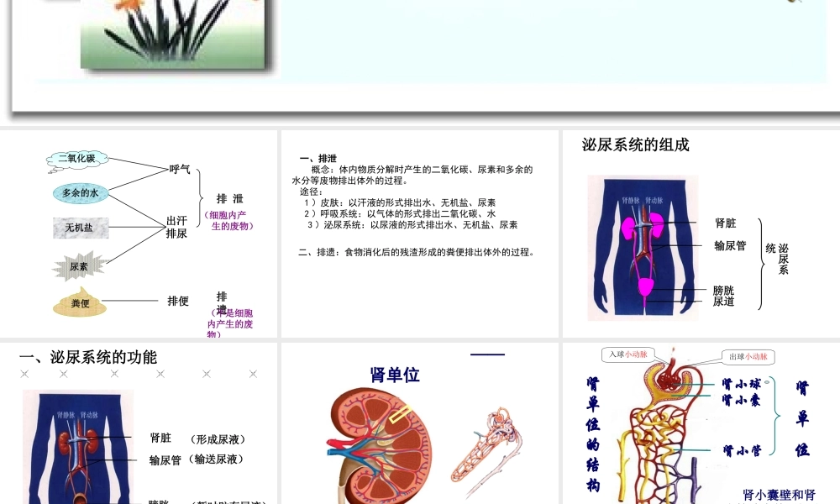
Task: Click the 多余的水 oval shape
Action: pyautogui.click(x=80, y=194)
